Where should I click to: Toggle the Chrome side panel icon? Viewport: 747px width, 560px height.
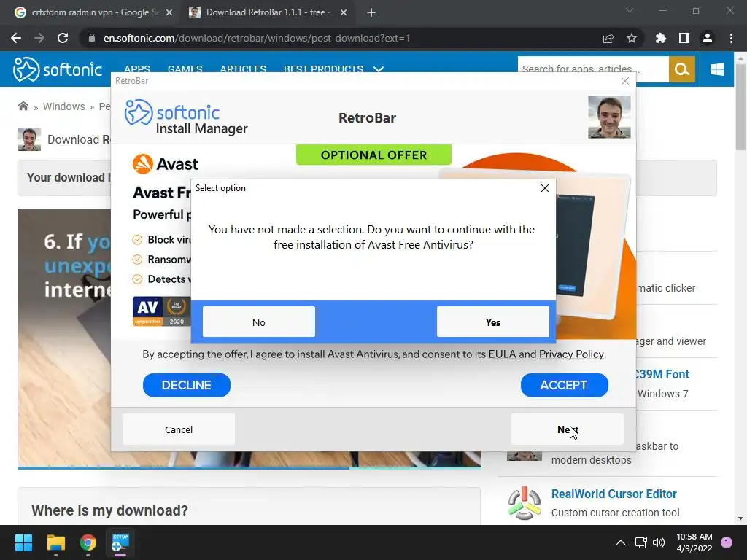point(684,38)
